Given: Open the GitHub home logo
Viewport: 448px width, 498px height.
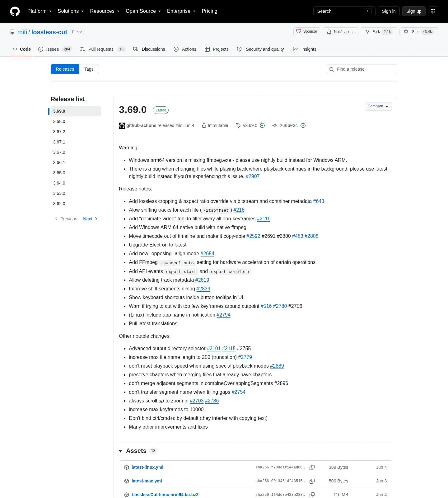Looking at the screenshot, I should pos(15,11).
